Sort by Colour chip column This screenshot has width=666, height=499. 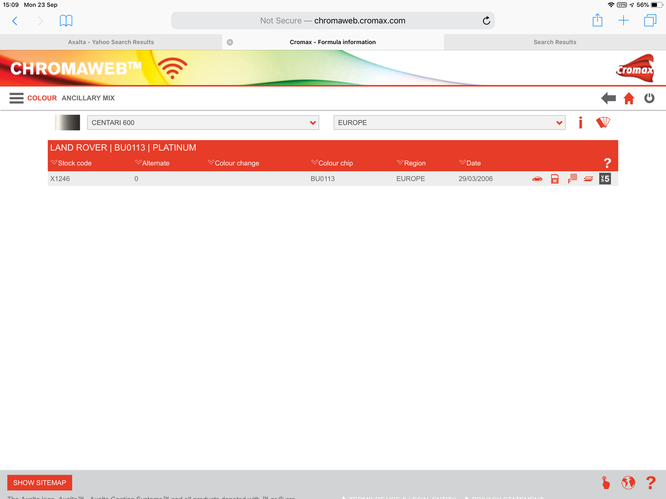pyautogui.click(x=332, y=163)
